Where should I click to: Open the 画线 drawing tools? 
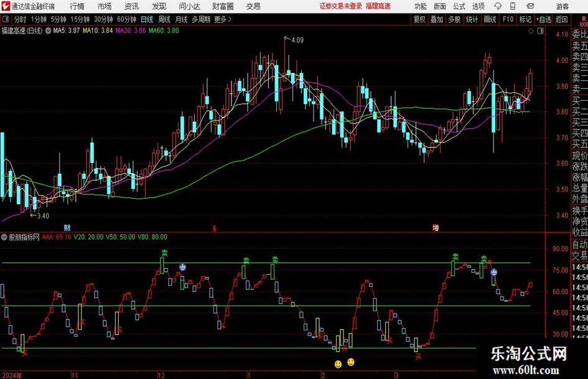[x=490, y=19]
